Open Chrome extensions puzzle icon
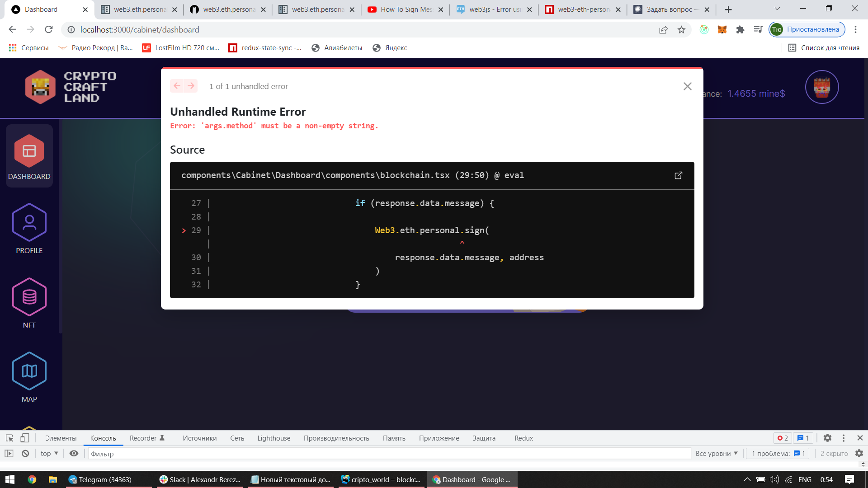Screen dimensions: 868x488 click(x=740, y=29)
